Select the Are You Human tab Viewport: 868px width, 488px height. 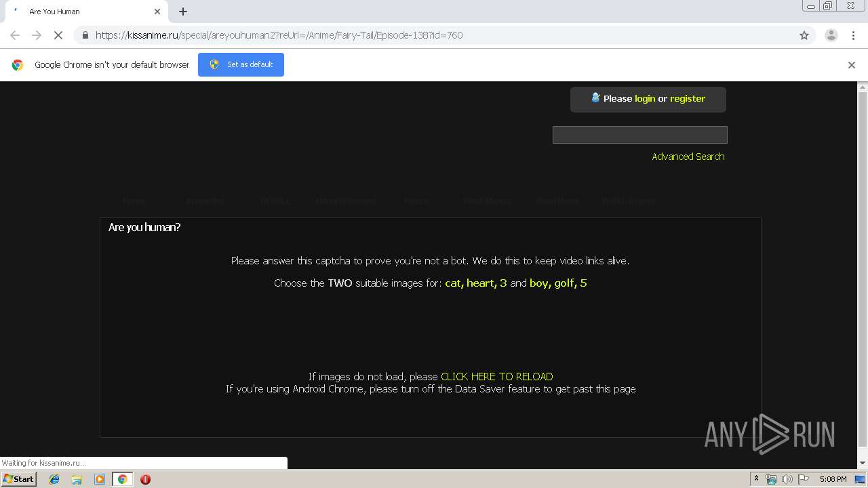coord(85,12)
